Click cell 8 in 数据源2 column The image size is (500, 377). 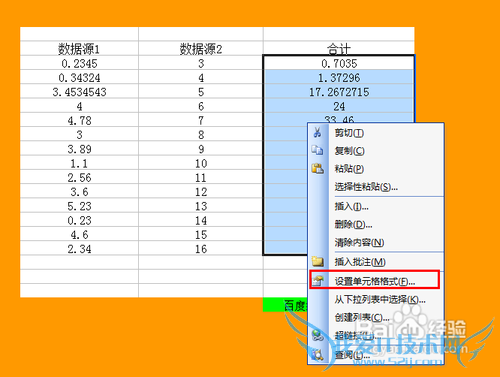(201, 135)
